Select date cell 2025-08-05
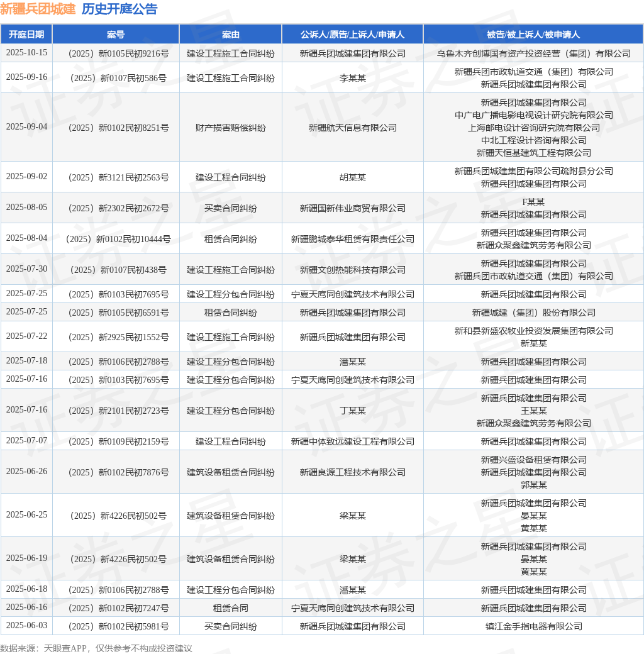The width and height of the screenshot is (644, 654). (26, 208)
